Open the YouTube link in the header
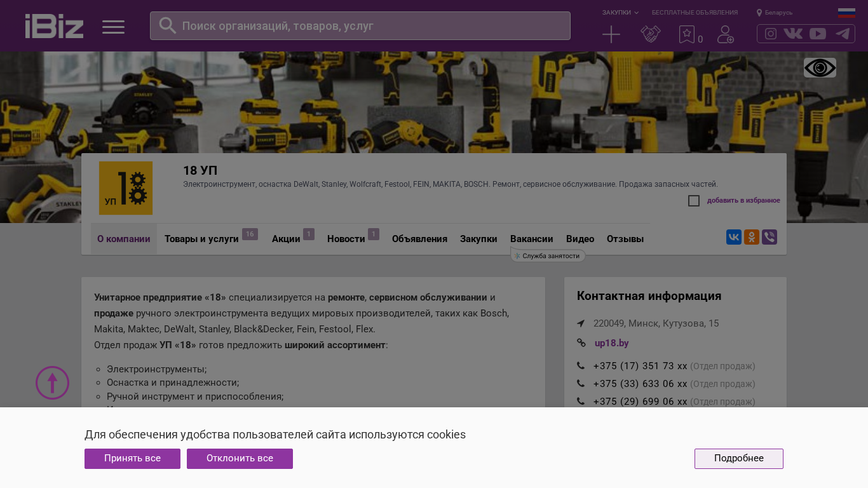868x488 pixels. pyautogui.click(x=818, y=34)
